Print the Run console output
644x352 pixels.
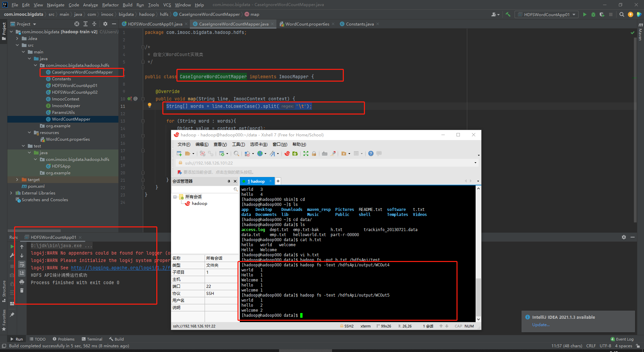tap(22, 281)
